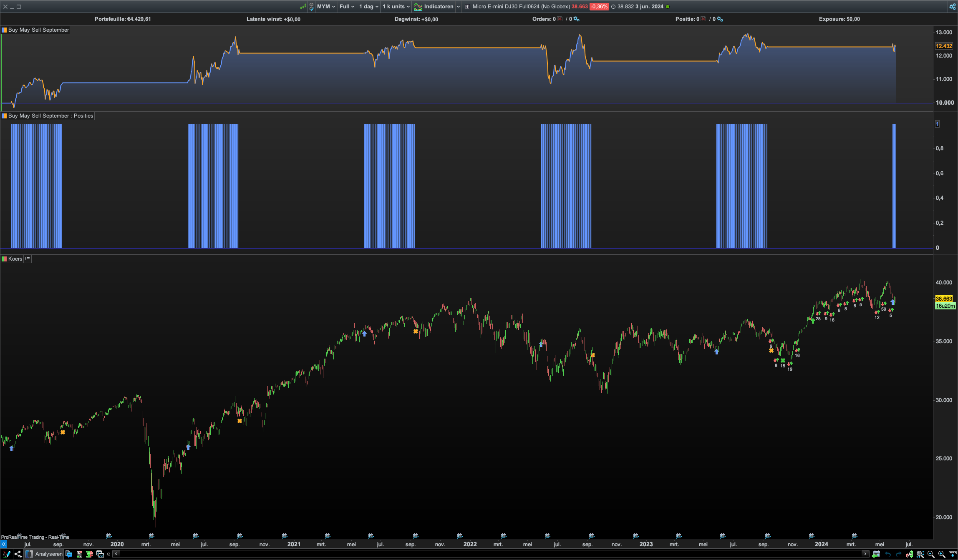Toggle auto-fit zoom magnifier with arrows
This screenshot has width=958, height=560.
[920, 554]
